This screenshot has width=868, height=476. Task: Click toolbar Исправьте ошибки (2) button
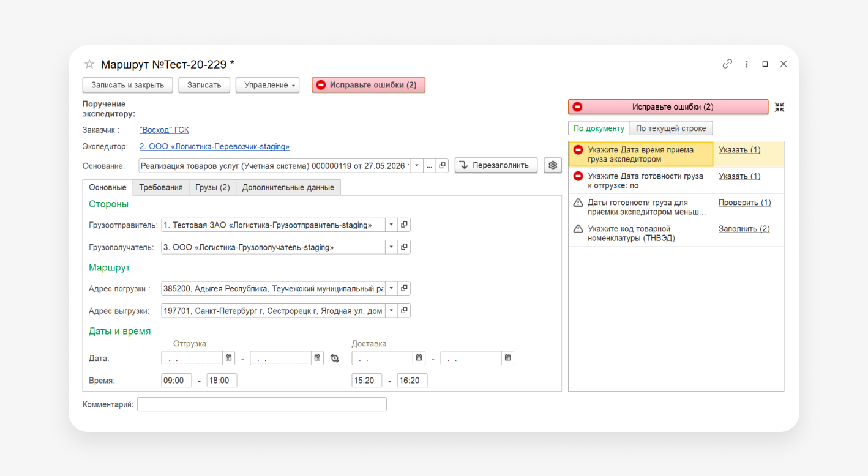pos(369,85)
